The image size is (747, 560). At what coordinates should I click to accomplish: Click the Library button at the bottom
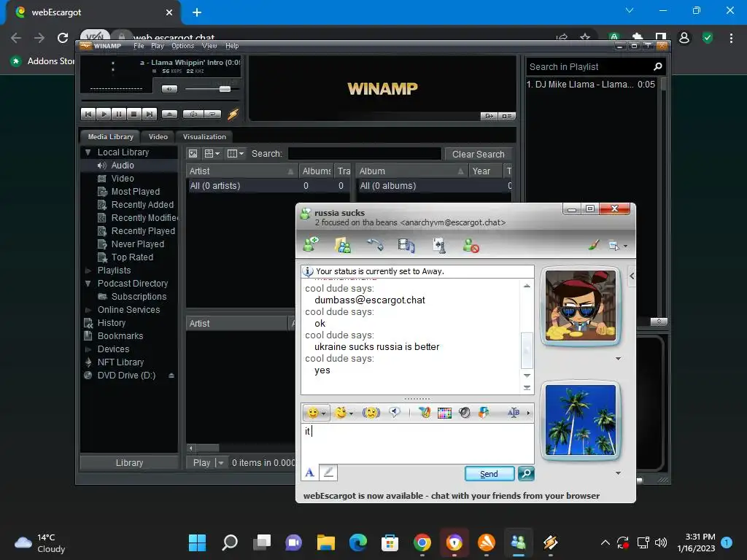[129, 463]
